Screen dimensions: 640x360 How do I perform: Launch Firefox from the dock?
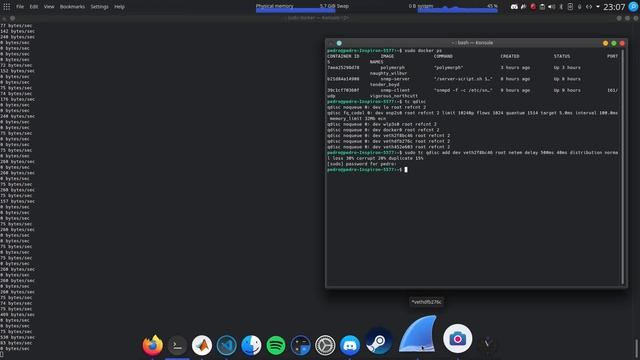coord(153,345)
